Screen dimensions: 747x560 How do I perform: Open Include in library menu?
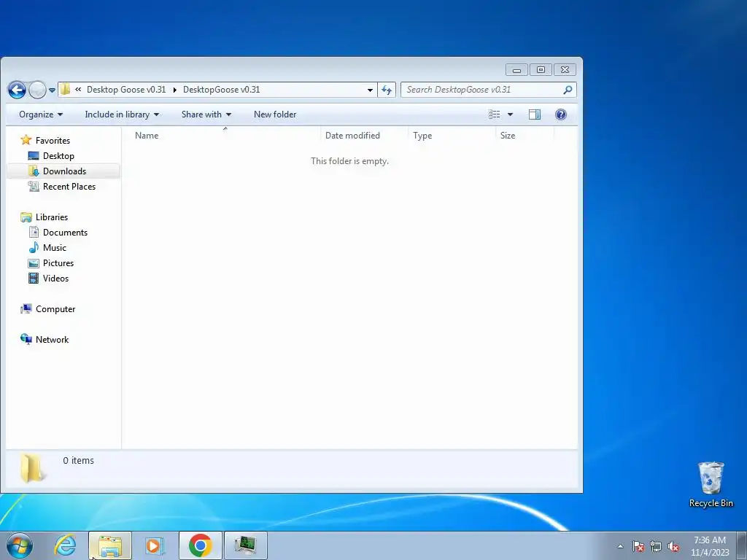[x=122, y=114]
